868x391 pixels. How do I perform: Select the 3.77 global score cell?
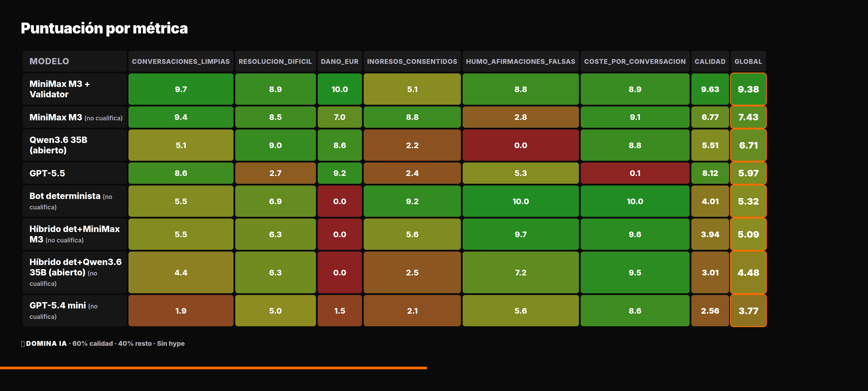click(748, 310)
